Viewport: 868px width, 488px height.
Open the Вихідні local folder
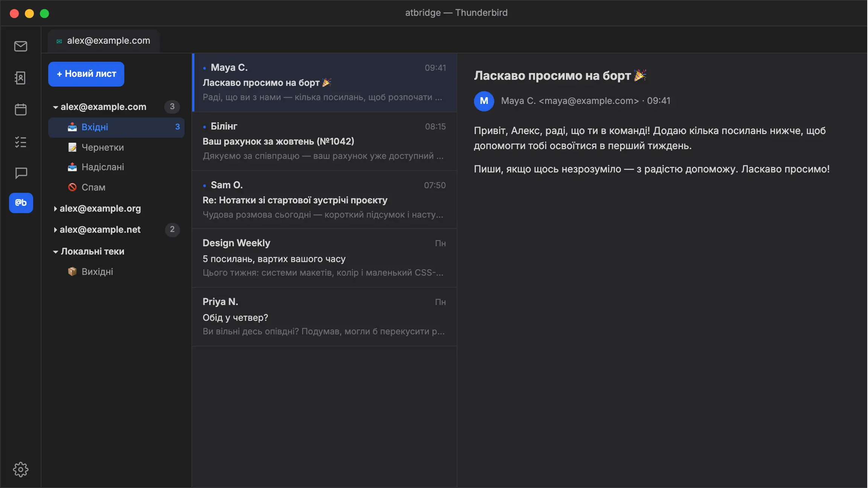(x=116, y=271)
